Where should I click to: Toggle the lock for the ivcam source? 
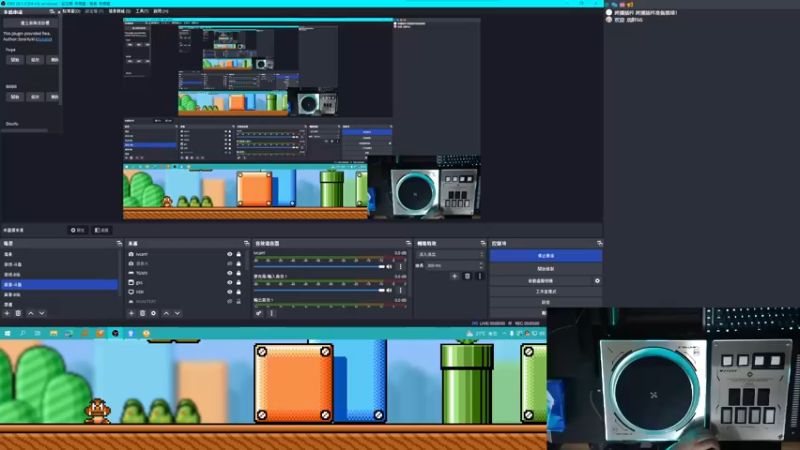point(238,254)
